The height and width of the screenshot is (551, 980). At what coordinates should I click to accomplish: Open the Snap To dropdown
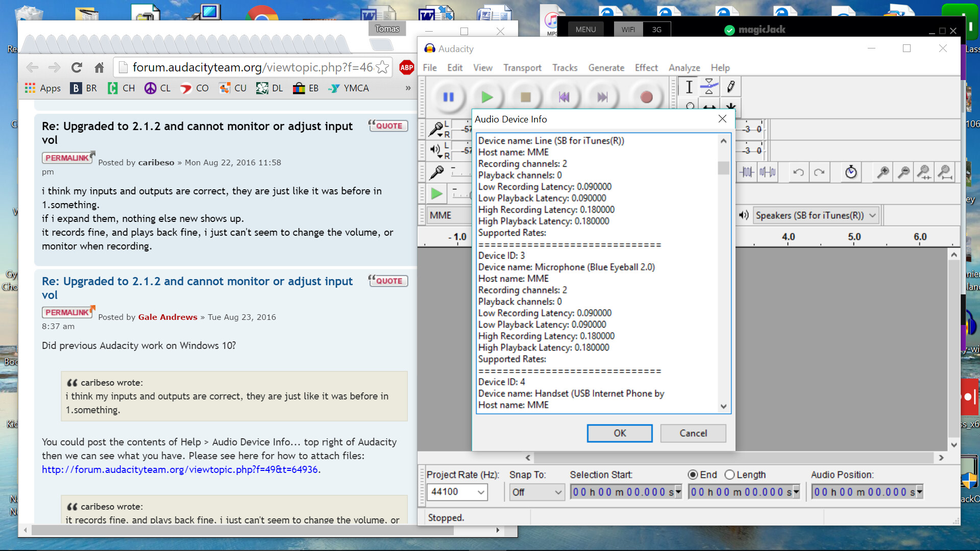click(537, 492)
